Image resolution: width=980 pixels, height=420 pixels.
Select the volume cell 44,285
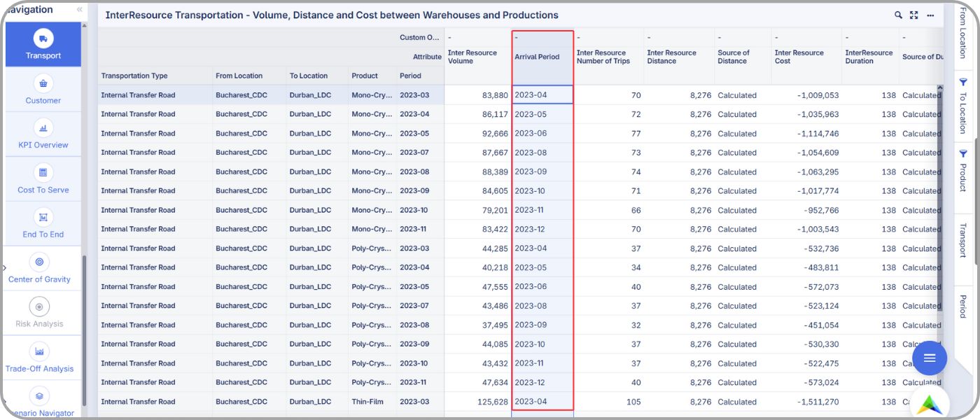[478, 248]
